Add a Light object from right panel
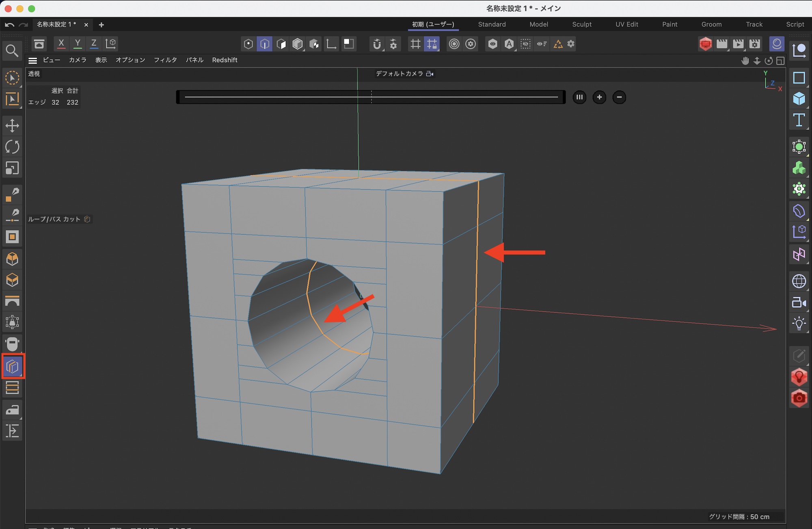812x529 pixels. pyautogui.click(x=799, y=324)
